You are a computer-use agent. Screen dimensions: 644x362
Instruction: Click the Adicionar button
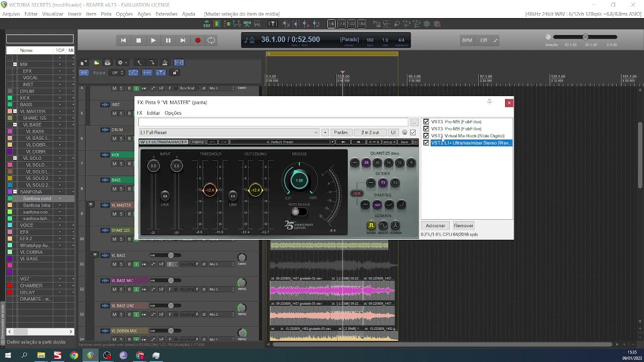coord(436,226)
